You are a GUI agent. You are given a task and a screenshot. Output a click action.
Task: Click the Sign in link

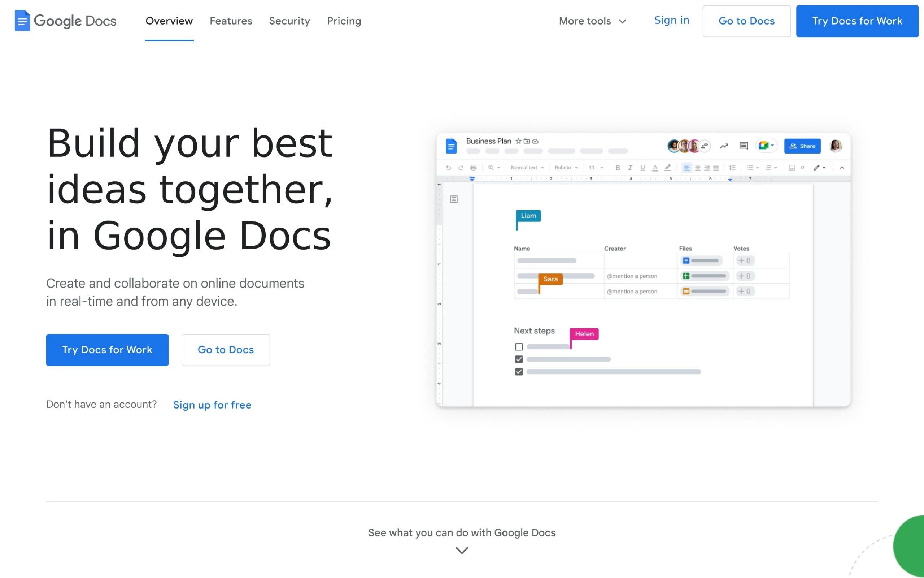672,20
